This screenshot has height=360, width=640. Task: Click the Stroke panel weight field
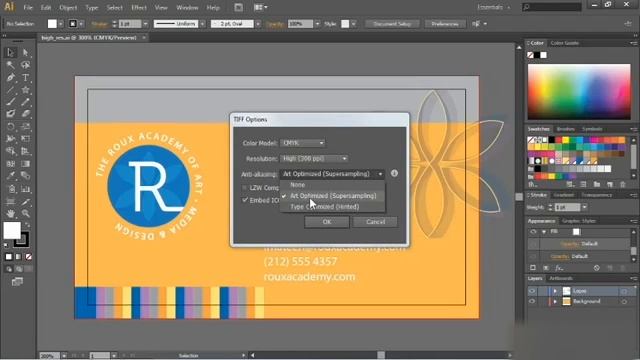pyautogui.click(x=567, y=207)
